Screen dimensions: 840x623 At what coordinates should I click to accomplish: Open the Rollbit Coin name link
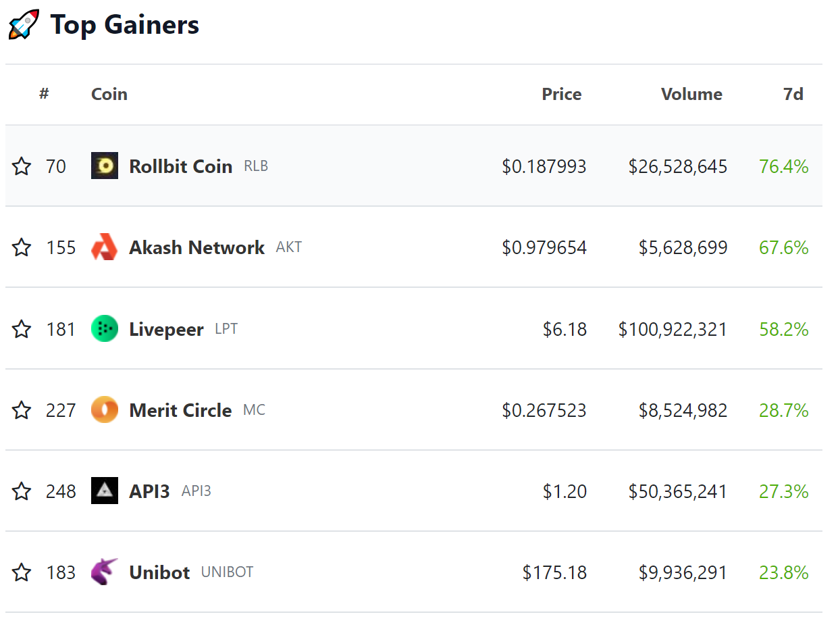tap(180, 166)
